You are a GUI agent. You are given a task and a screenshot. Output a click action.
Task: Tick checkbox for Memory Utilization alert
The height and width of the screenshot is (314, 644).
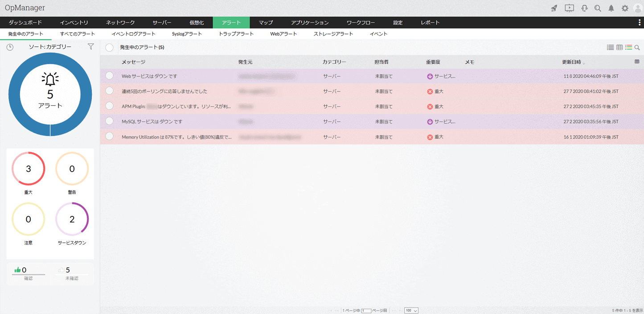[x=109, y=136]
